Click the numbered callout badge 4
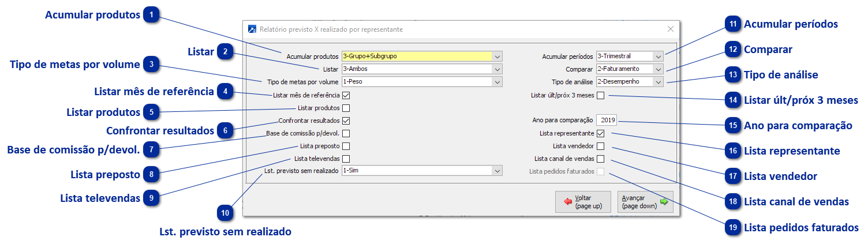 pos(225,91)
